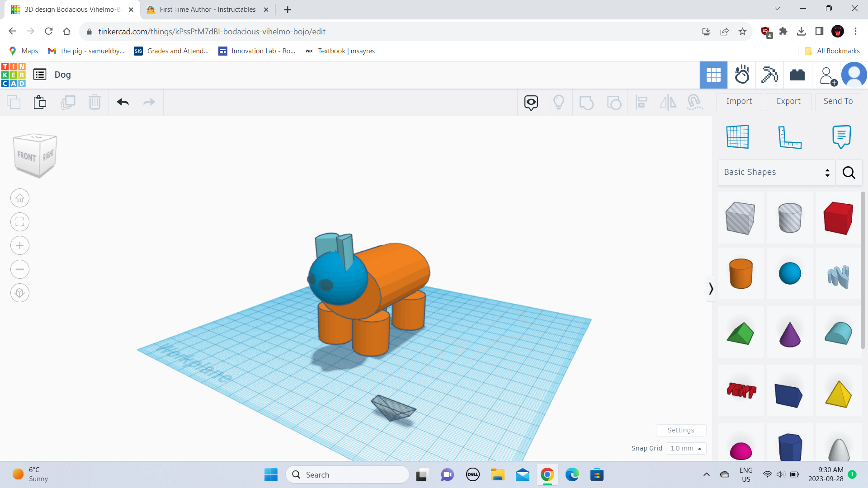Undo the last action
Viewport: 868px width, 488px height.
click(122, 102)
